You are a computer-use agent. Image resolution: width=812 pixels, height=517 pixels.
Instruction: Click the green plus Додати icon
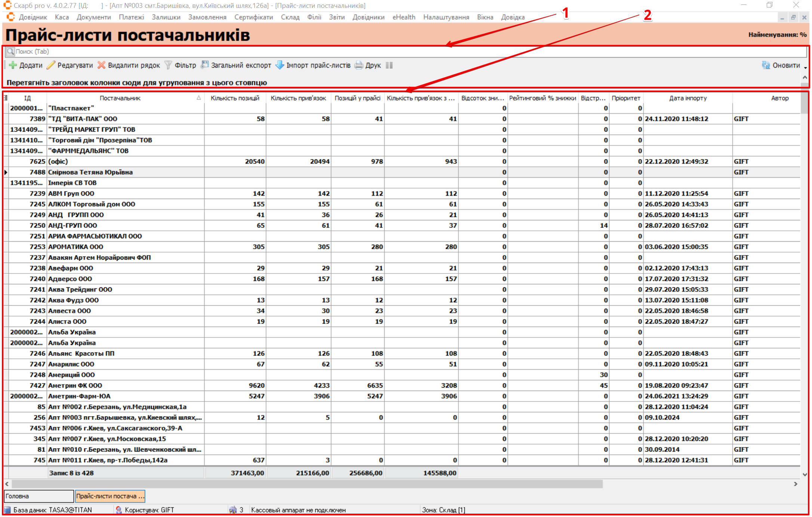[13, 65]
